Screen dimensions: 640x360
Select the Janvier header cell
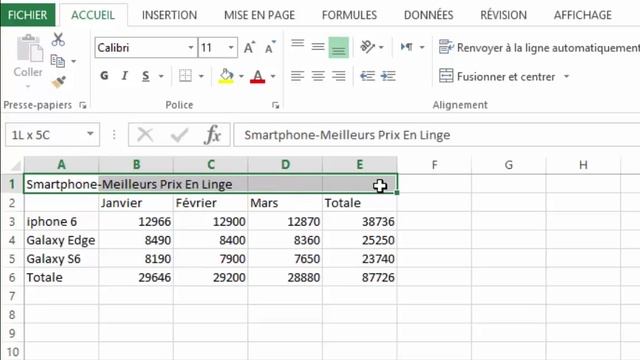pos(136,203)
